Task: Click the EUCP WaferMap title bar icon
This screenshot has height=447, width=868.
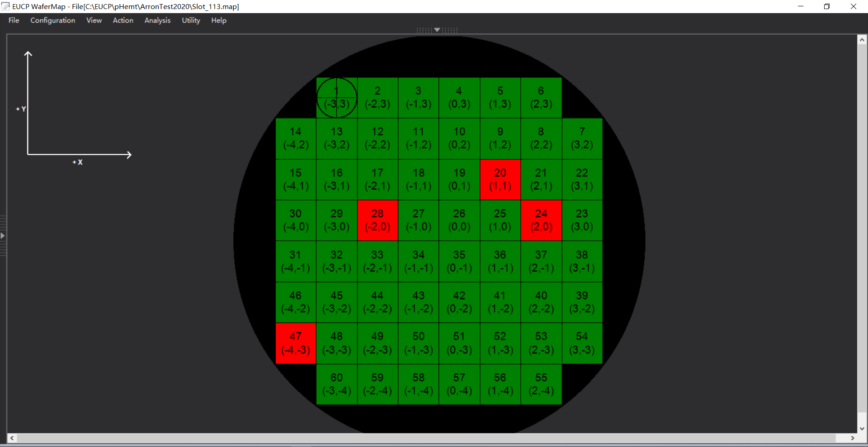Action: coord(6,6)
